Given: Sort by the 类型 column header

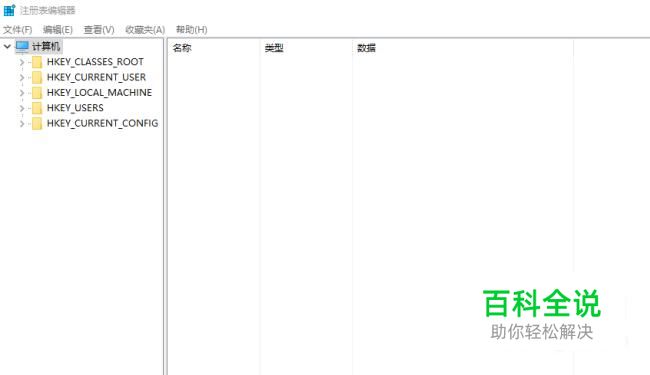Looking at the screenshot, I should pyautogui.click(x=274, y=48).
